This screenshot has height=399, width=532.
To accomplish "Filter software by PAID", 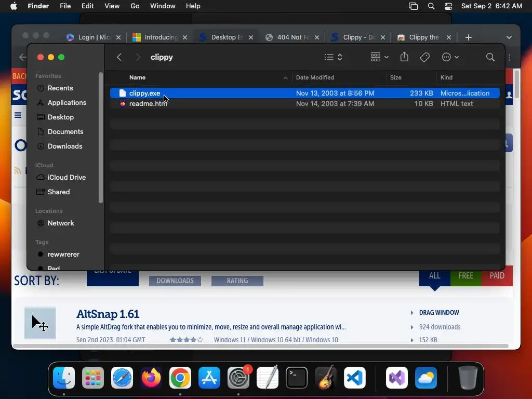I will (x=497, y=276).
